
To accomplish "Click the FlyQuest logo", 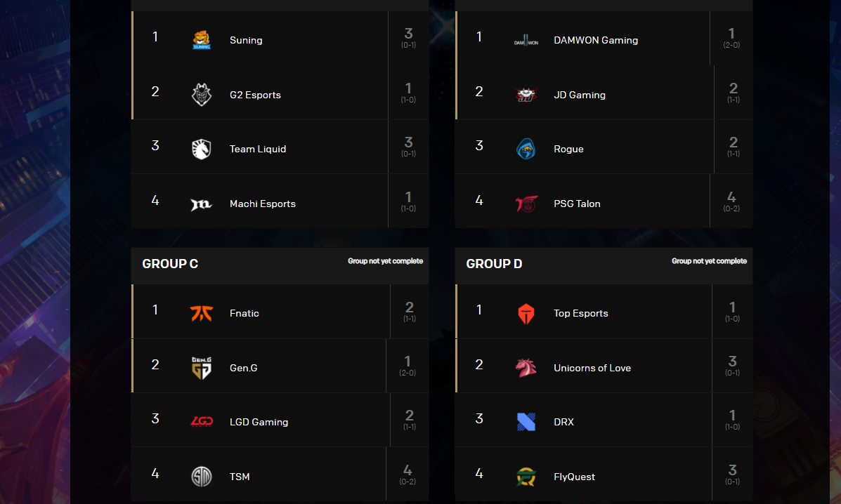I will point(526,477).
